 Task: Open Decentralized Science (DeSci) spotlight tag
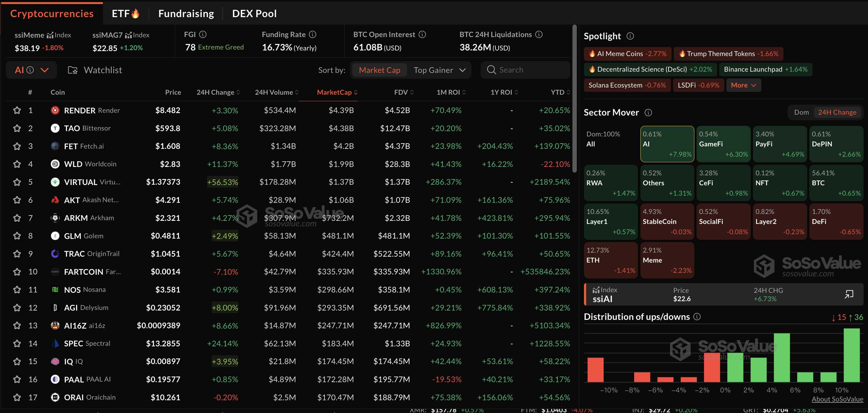click(650, 69)
